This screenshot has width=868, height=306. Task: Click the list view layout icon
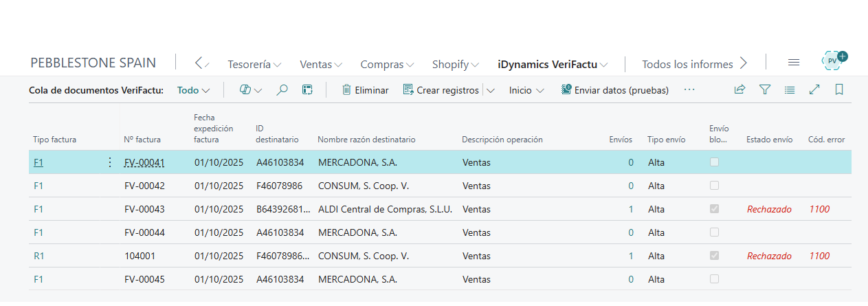click(790, 90)
